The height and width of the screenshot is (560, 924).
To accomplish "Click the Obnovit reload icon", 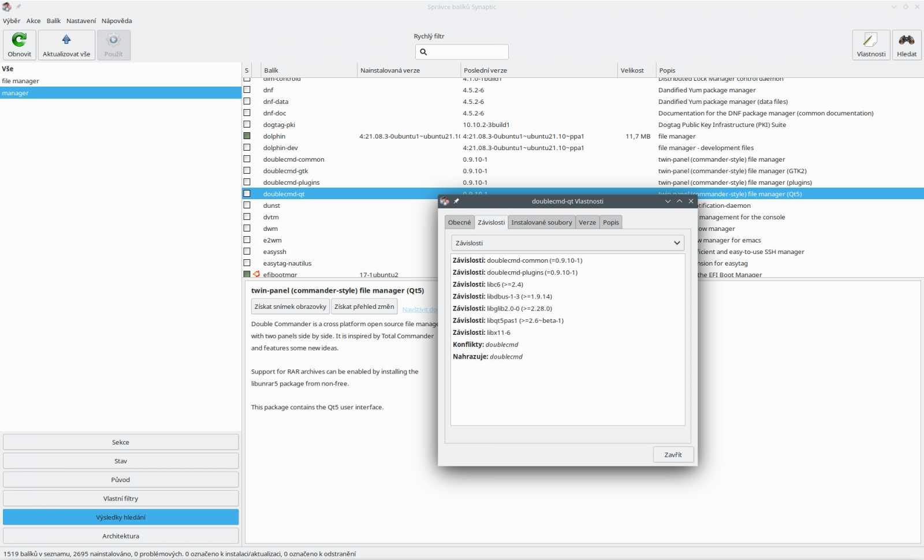I will 19,39.
